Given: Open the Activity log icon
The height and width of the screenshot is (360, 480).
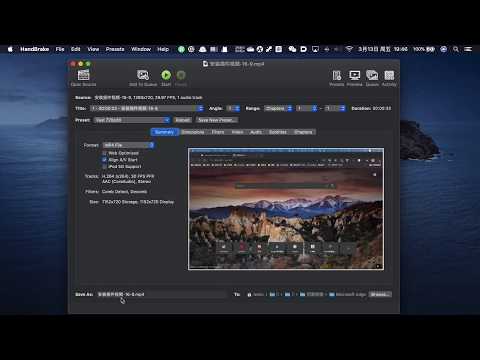Looking at the screenshot, I should (389, 75).
